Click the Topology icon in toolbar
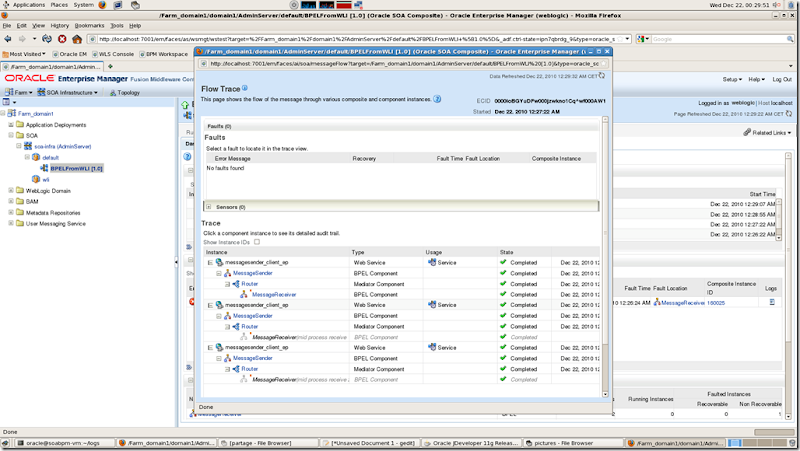Screen dimensions: 800x451 tap(113, 92)
